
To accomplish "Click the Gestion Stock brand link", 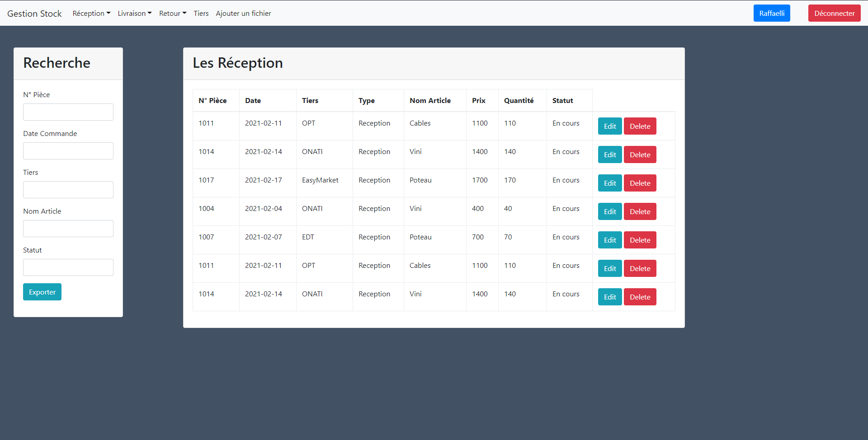I will point(34,14).
